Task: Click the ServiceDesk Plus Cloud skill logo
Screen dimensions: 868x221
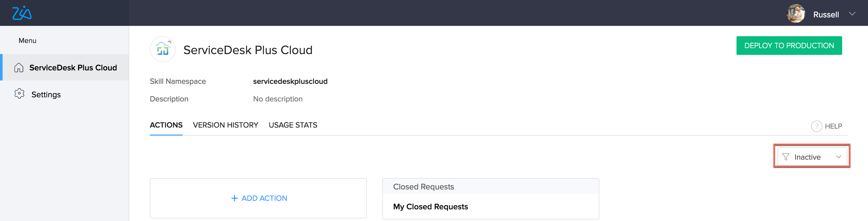Action: (162, 49)
